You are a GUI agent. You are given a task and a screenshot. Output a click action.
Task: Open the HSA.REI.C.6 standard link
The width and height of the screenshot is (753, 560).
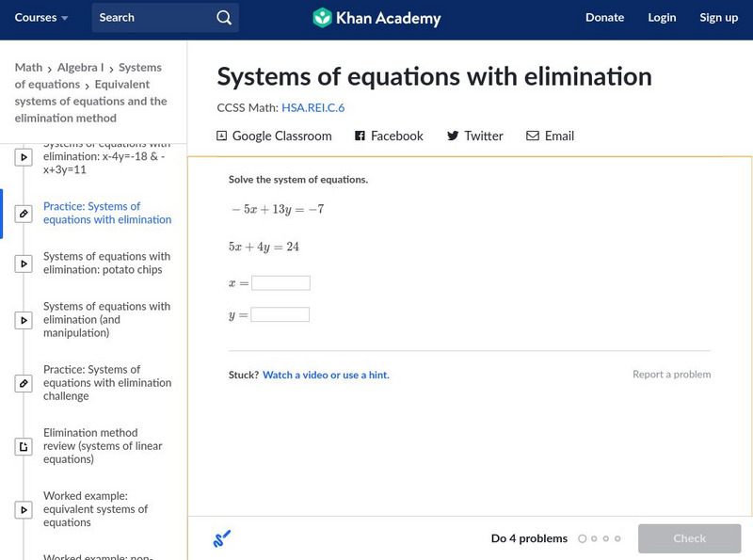click(x=312, y=108)
